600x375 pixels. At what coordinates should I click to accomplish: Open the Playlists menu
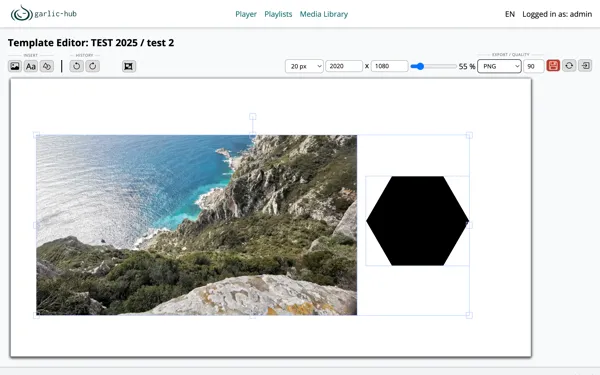coord(278,14)
